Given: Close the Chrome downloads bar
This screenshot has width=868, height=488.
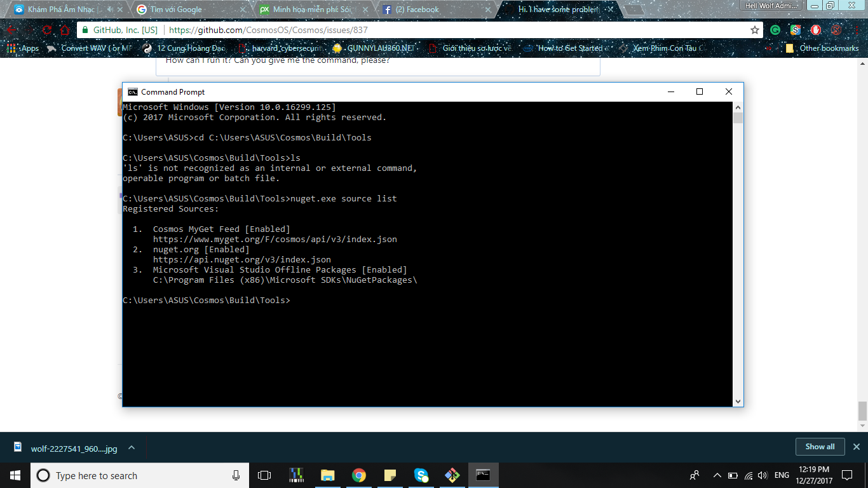Looking at the screenshot, I should [857, 447].
